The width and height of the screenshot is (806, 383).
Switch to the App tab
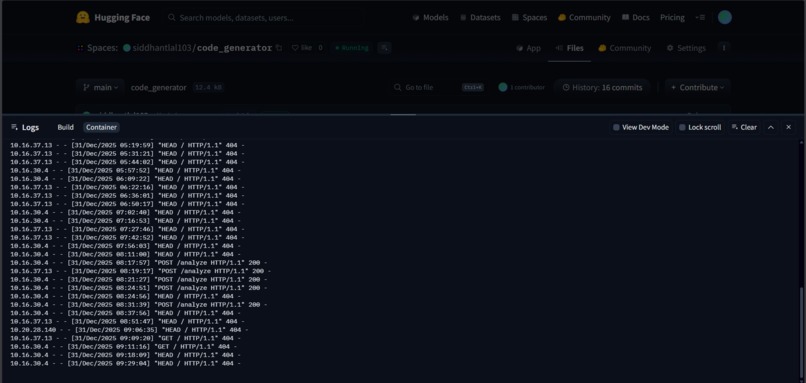[528, 48]
